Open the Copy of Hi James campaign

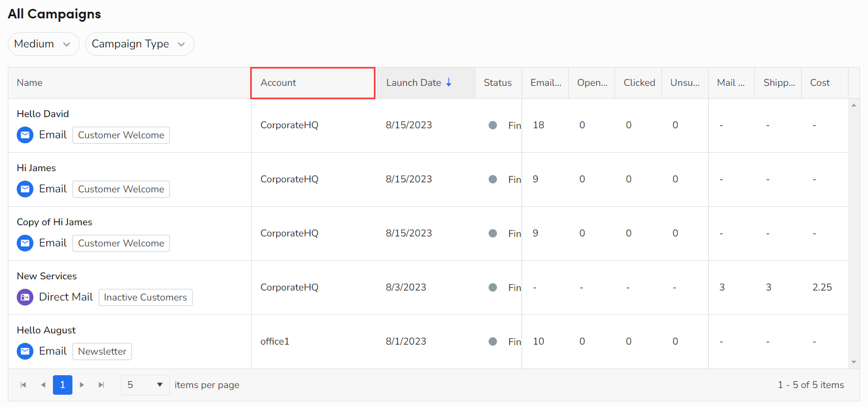[x=55, y=222]
